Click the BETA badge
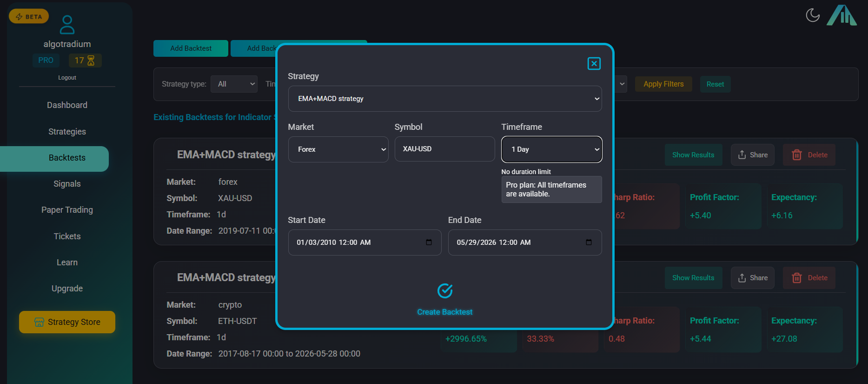868x384 pixels. click(29, 17)
